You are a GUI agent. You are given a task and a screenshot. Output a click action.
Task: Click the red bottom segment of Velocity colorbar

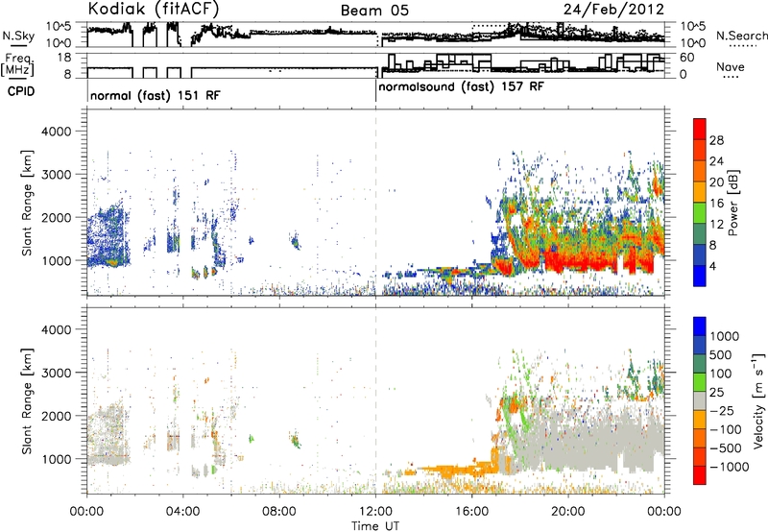700,475
